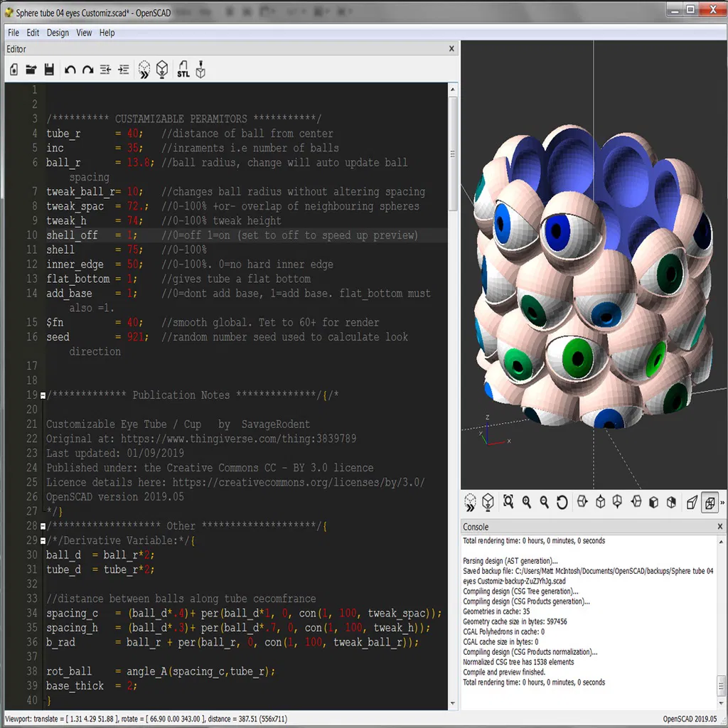Open the View menu
Screen dimensions: 728x728
84,33
